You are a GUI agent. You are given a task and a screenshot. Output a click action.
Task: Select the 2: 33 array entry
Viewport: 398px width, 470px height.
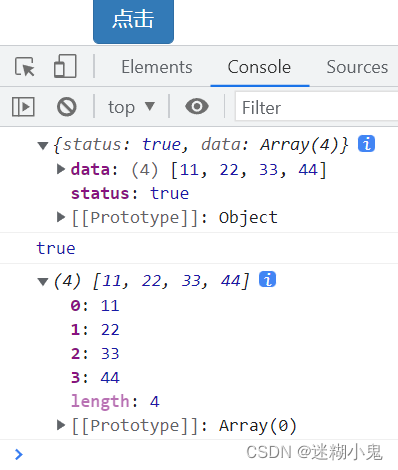click(95, 354)
